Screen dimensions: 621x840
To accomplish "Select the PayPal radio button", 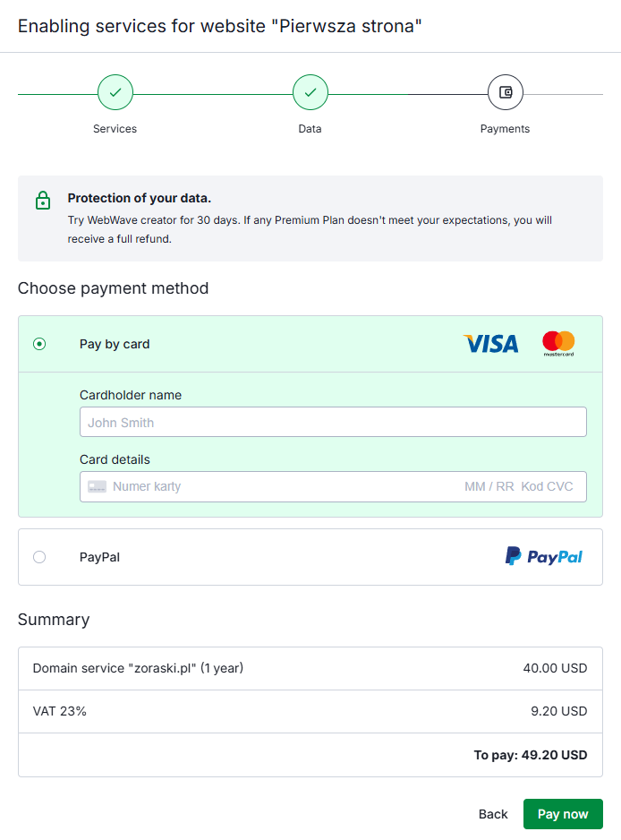I will [x=39, y=557].
